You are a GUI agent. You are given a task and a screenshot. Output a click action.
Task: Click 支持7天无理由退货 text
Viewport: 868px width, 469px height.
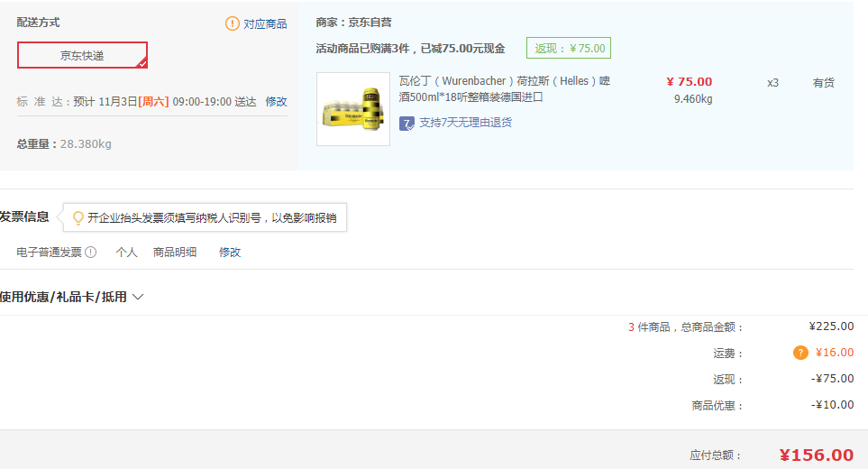(x=466, y=123)
